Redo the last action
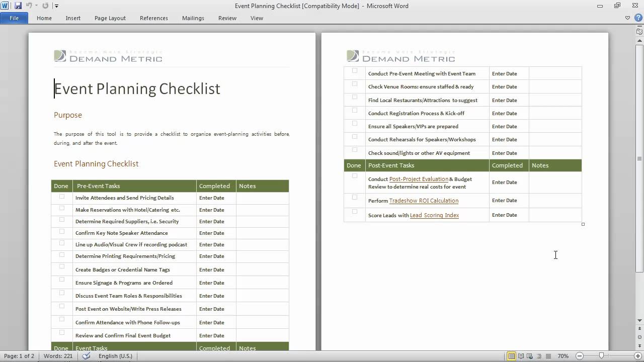 [45, 6]
